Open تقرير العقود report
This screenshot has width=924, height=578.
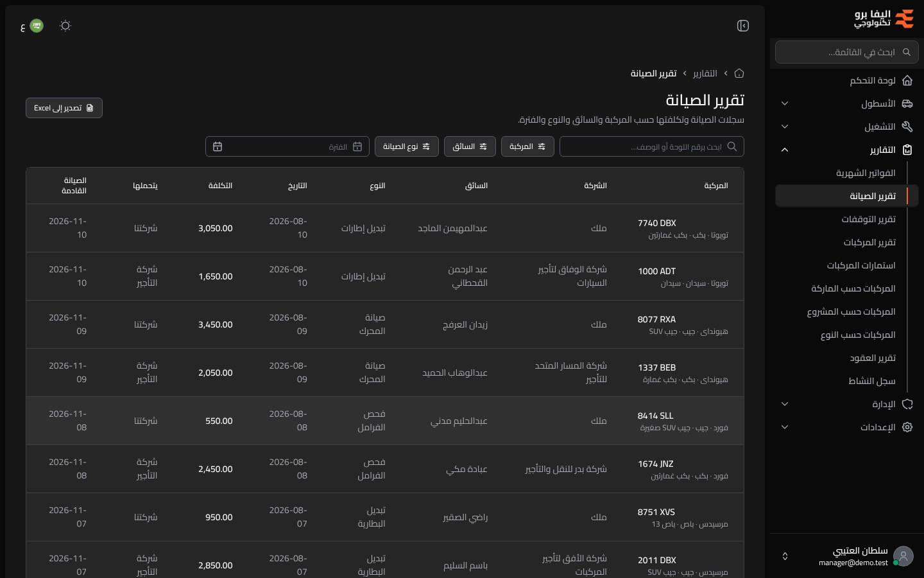(x=873, y=358)
